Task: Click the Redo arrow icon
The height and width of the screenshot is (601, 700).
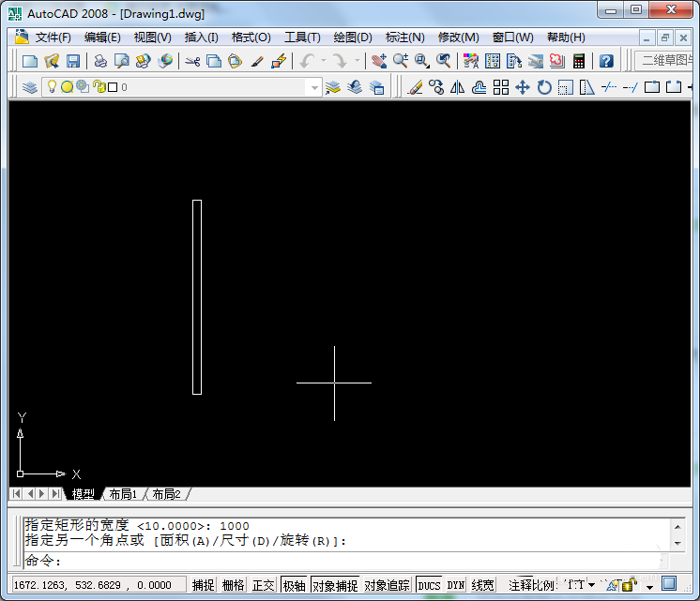Action: click(x=341, y=61)
